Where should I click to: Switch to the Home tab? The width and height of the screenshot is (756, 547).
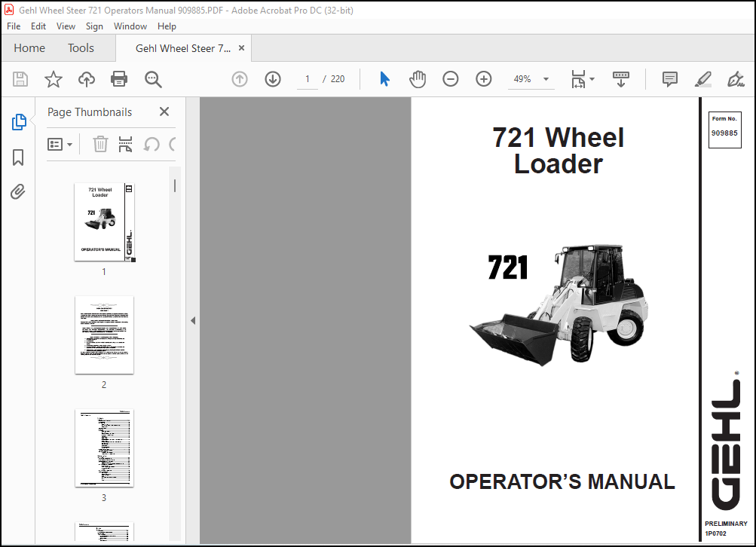pos(29,48)
